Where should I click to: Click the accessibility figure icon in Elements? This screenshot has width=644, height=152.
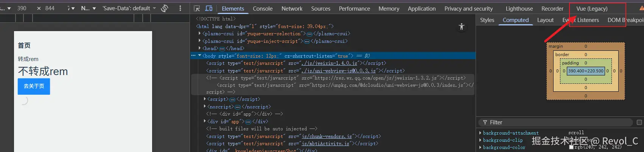461,27
